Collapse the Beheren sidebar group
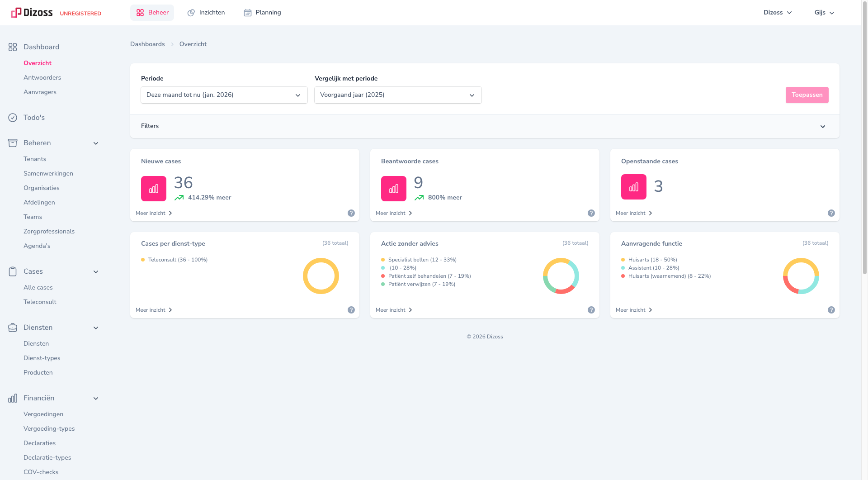 click(x=96, y=143)
